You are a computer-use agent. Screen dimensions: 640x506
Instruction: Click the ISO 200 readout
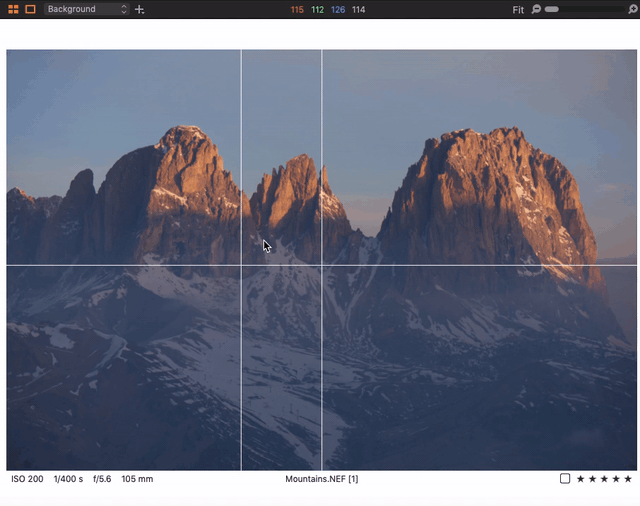tap(27, 479)
